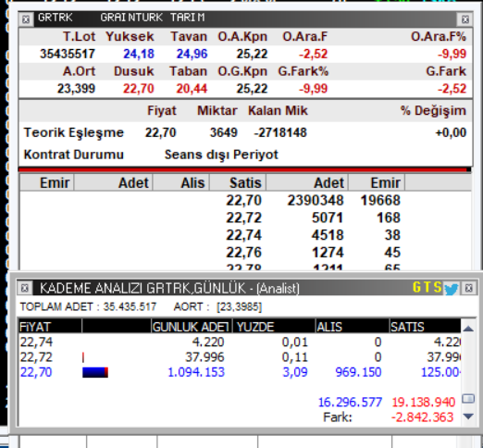Select the 22,76 sell price in order book
This screenshot has height=448, width=483.
tap(243, 253)
